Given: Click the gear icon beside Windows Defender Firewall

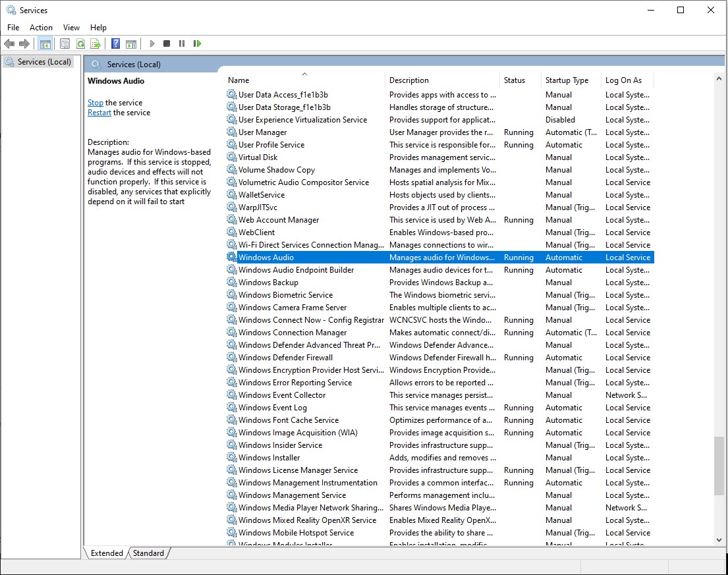Looking at the screenshot, I should click(x=232, y=358).
